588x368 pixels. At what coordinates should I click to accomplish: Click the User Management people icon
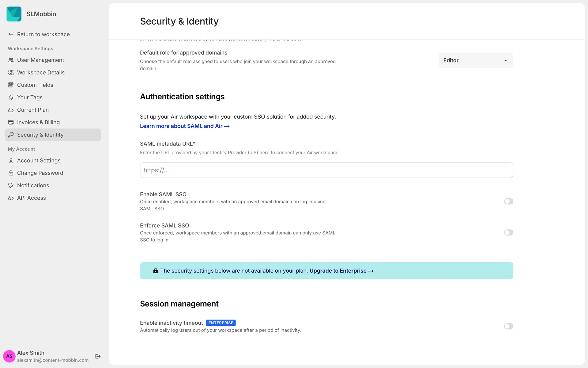click(11, 60)
